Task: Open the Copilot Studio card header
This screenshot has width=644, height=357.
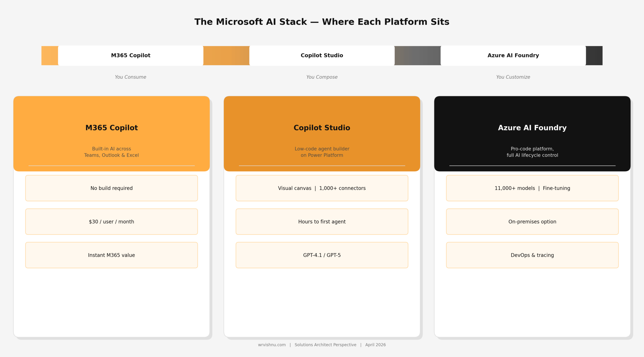Action: pyautogui.click(x=322, y=133)
